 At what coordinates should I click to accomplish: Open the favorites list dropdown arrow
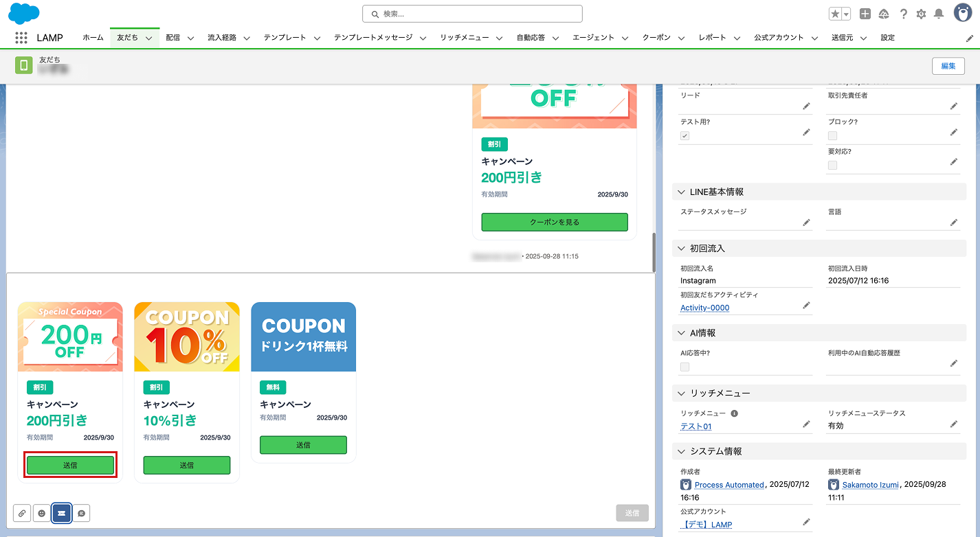pos(846,14)
